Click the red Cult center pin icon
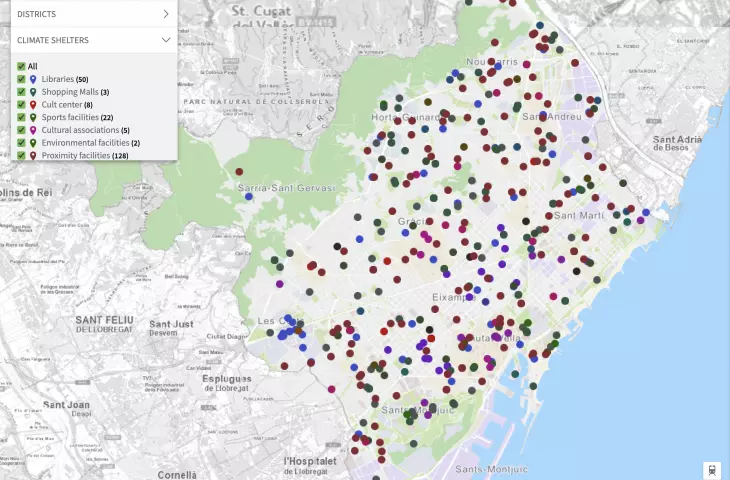Image resolution: width=730 pixels, height=480 pixels. coord(33,105)
